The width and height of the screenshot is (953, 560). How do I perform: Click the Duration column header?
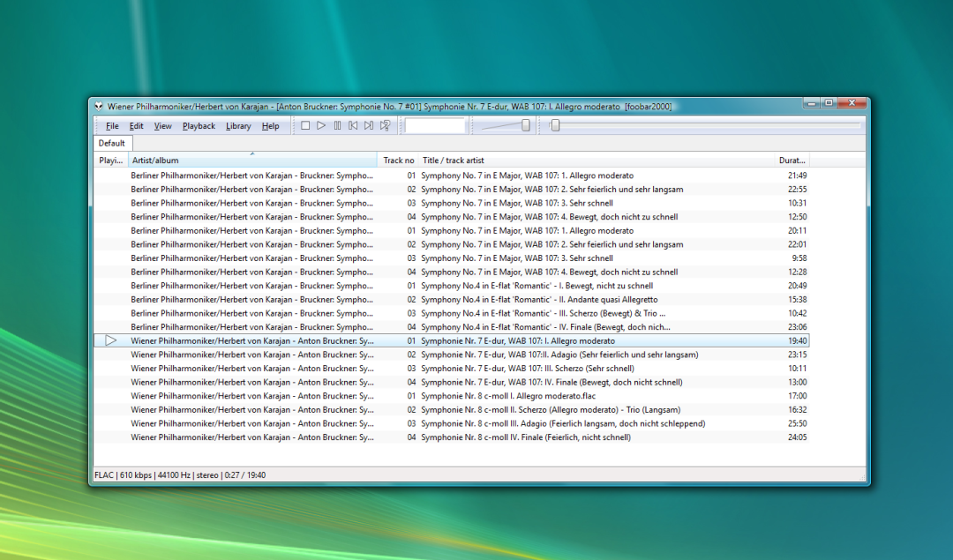[792, 161]
